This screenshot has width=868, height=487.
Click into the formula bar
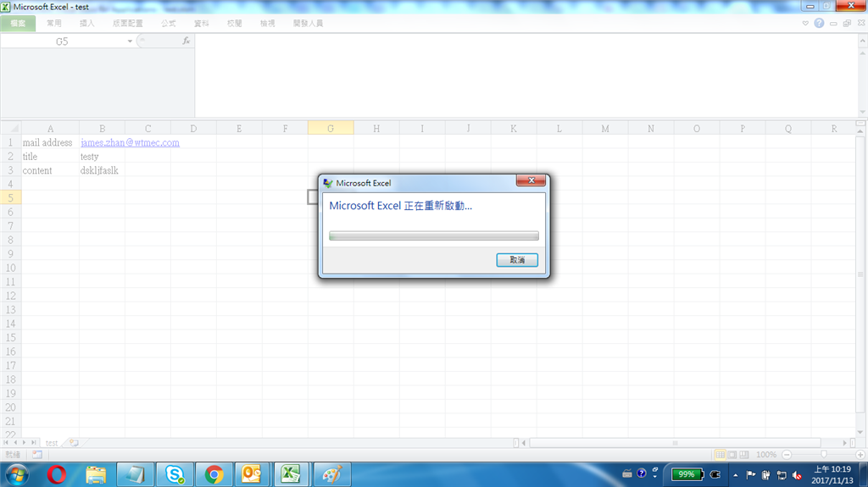[x=526, y=75]
